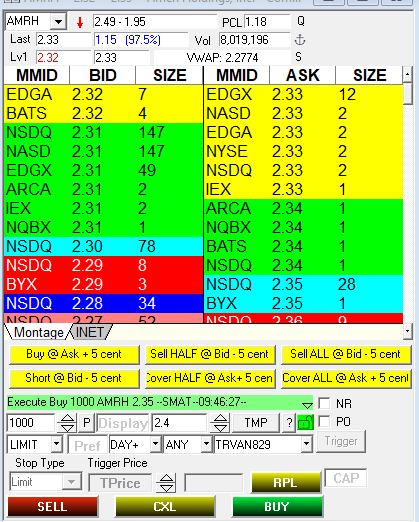Click the BYX 2.29 bid row

(103, 284)
